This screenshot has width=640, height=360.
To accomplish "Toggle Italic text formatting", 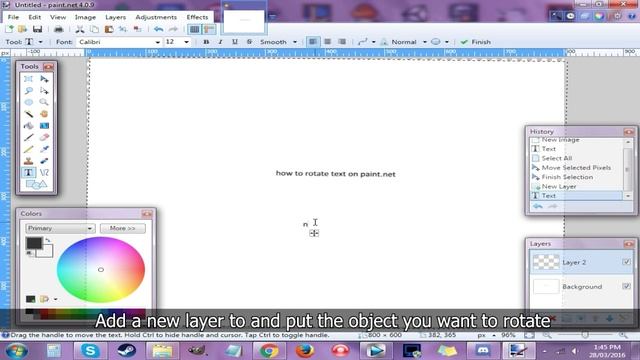I will point(220,42).
